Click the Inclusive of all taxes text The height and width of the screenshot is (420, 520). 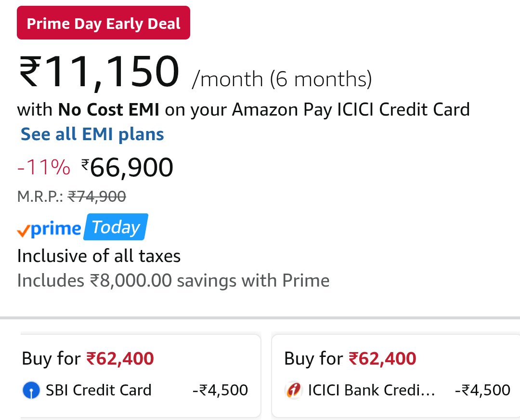[99, 256]
